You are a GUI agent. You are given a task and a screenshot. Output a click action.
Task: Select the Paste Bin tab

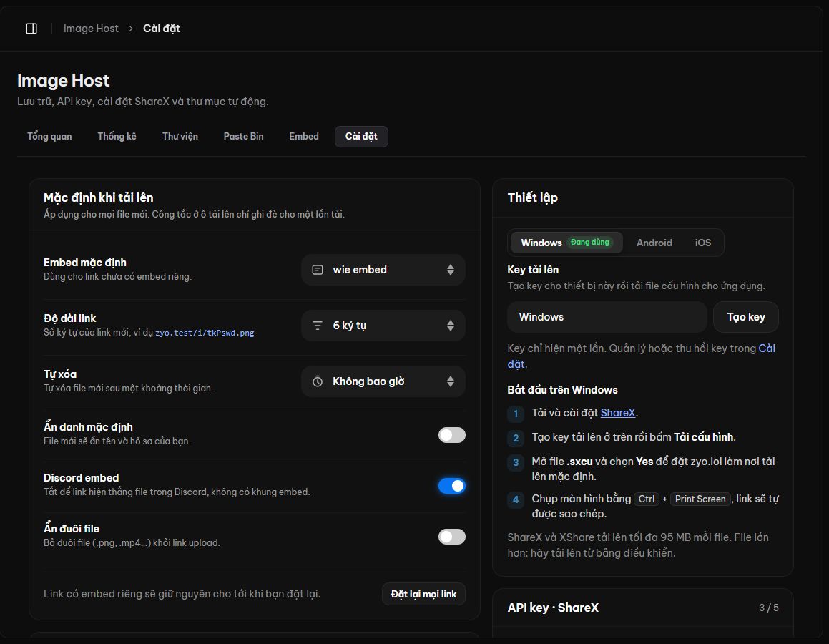[243, 137]
